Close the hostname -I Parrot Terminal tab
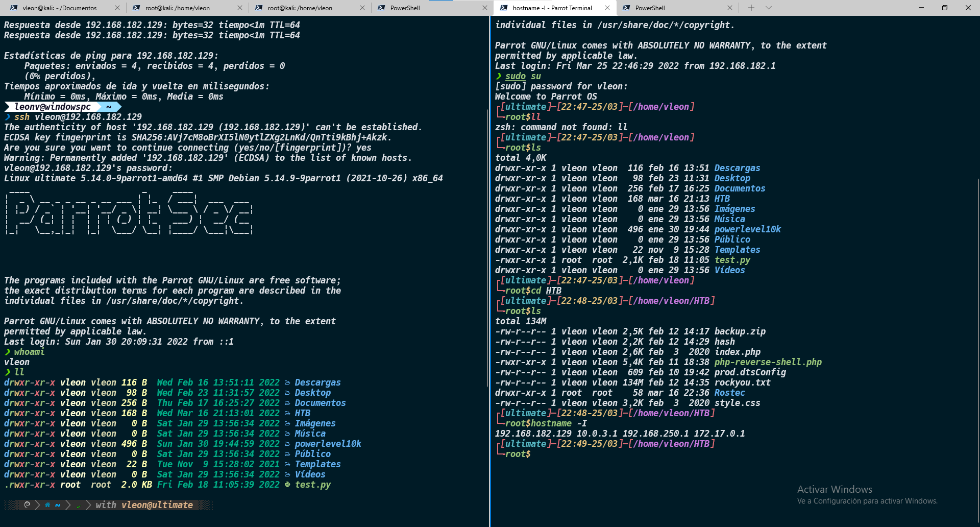The height and width of the screenshot is (527, 980). (607, 8)
